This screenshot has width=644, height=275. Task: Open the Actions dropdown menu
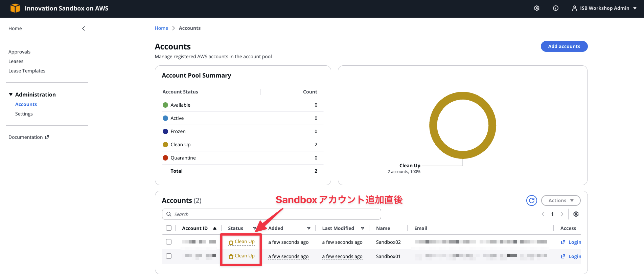pos(560,200)
